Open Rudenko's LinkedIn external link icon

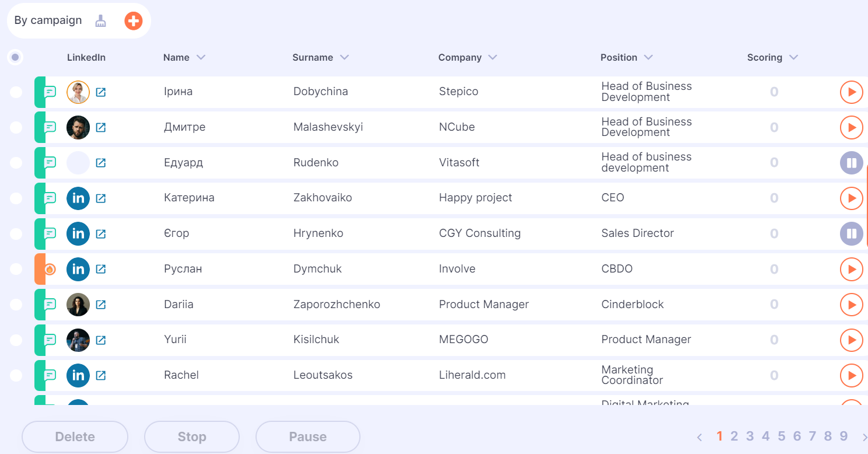101,163
